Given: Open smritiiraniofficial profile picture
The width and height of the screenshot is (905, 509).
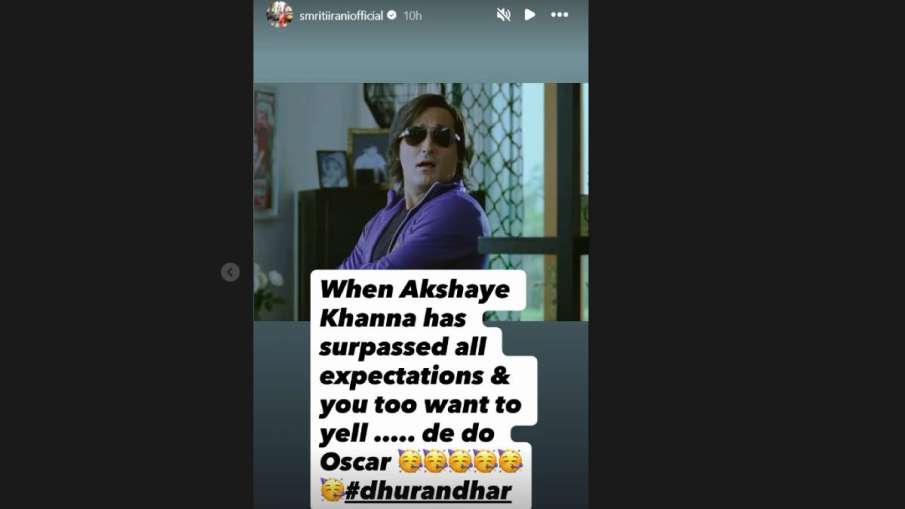Looking at the screenshot, I should pos(279,14).
